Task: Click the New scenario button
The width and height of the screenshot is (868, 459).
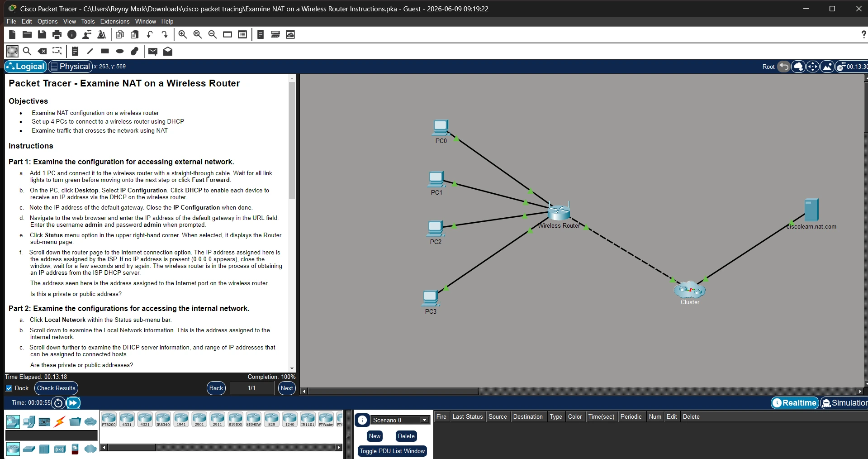Action: tap(375, 436)
